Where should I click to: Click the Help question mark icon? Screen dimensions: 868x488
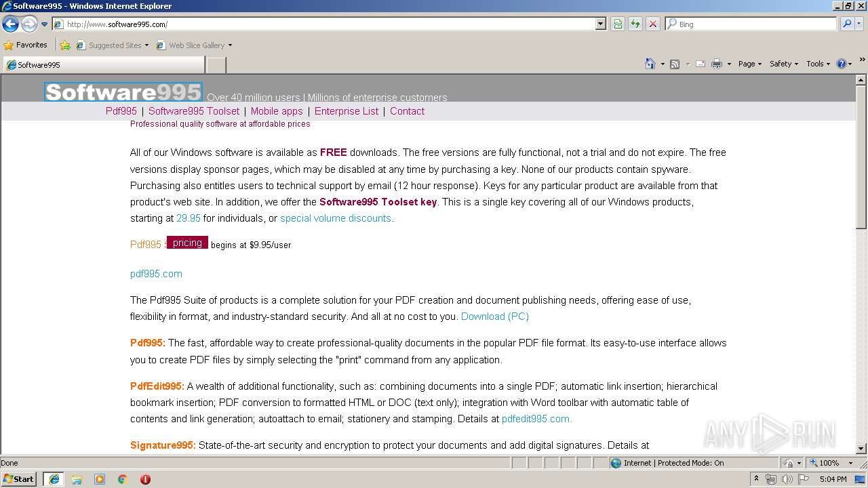click(842, 64)
